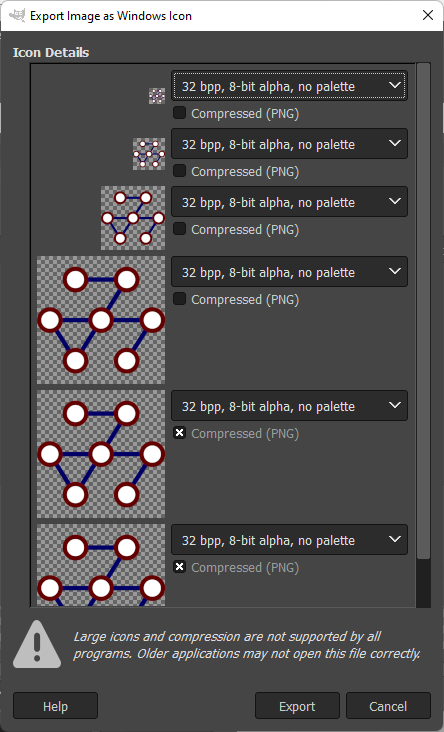Viewport: 444px width, 732px height.
Task: Enable Compressed (PNG) for first icon
Action: pos(179,113)
